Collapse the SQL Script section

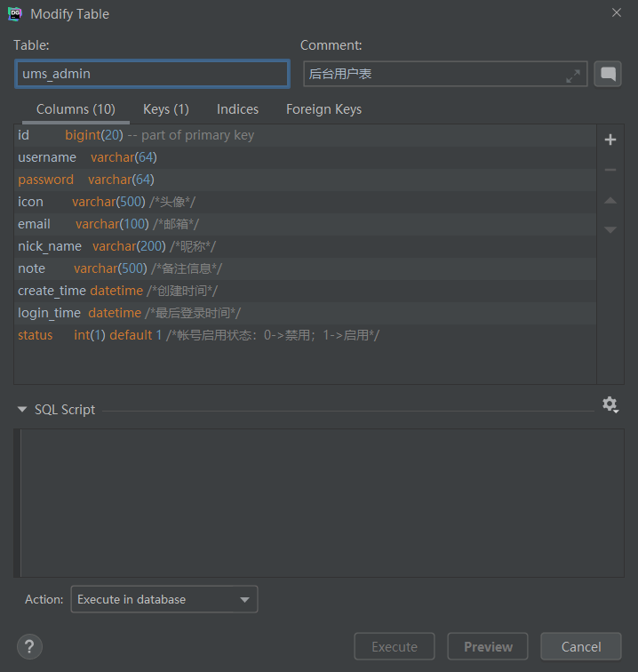click(x=22, y=409)
